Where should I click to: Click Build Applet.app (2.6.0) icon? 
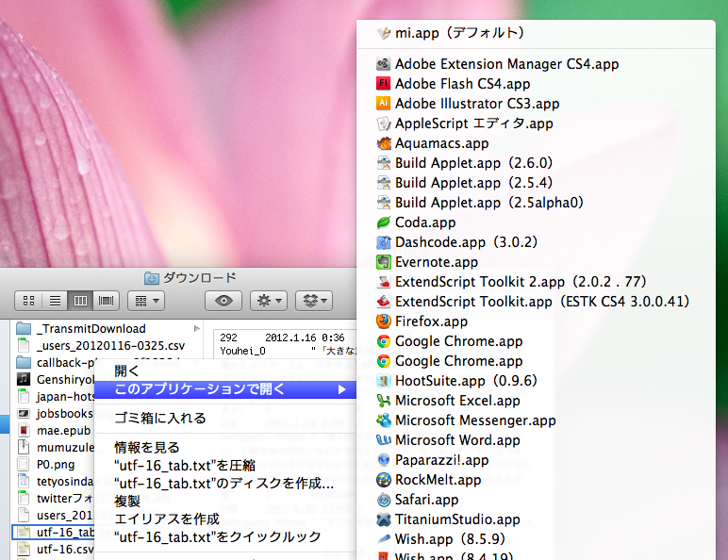383,163
